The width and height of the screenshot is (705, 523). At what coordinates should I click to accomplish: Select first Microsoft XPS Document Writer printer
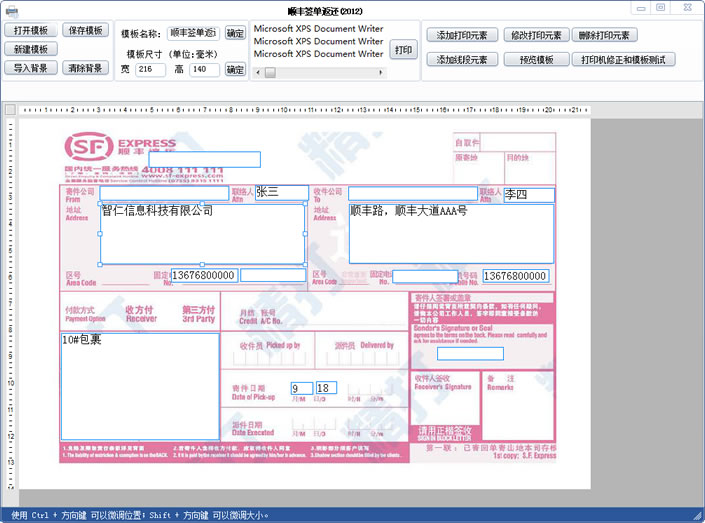(318, 29)
